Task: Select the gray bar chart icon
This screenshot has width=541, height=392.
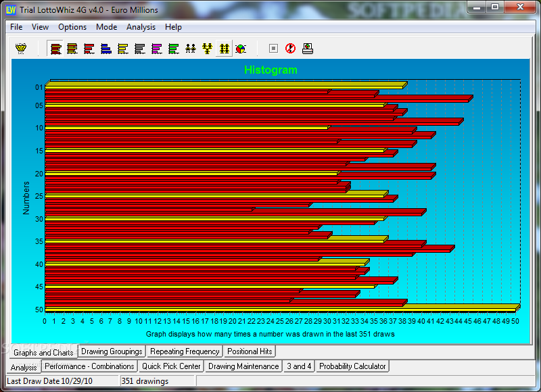Action: click(140, 49)
